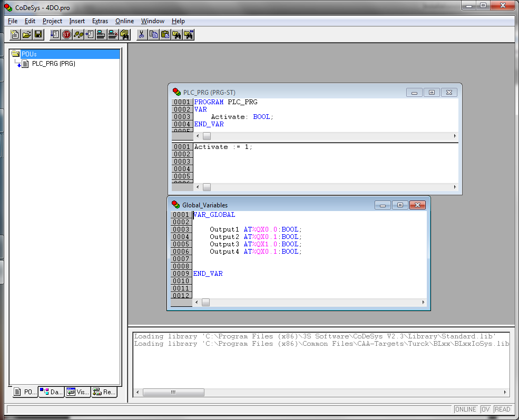
Task: Click left scroll arrow in message output pane
Action: click(x=138, y=392)
